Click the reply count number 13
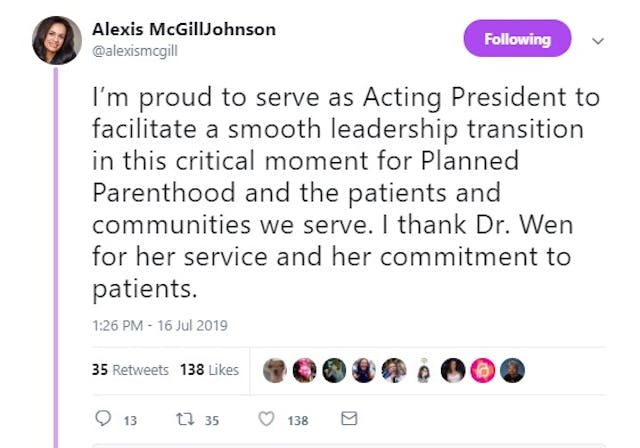Image resolution: width=640 pixels, height=448 pixels. click(x=130, y=421)
